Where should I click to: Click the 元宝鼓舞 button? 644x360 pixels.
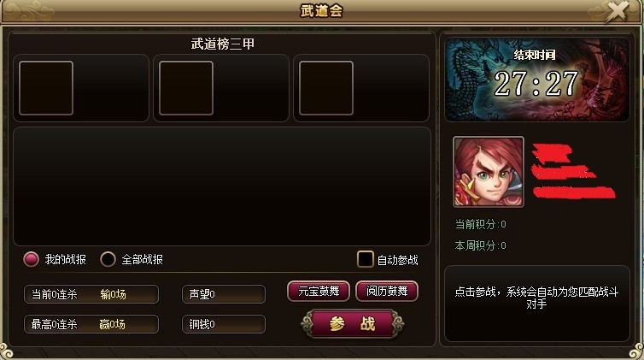(x=319, y=291)
